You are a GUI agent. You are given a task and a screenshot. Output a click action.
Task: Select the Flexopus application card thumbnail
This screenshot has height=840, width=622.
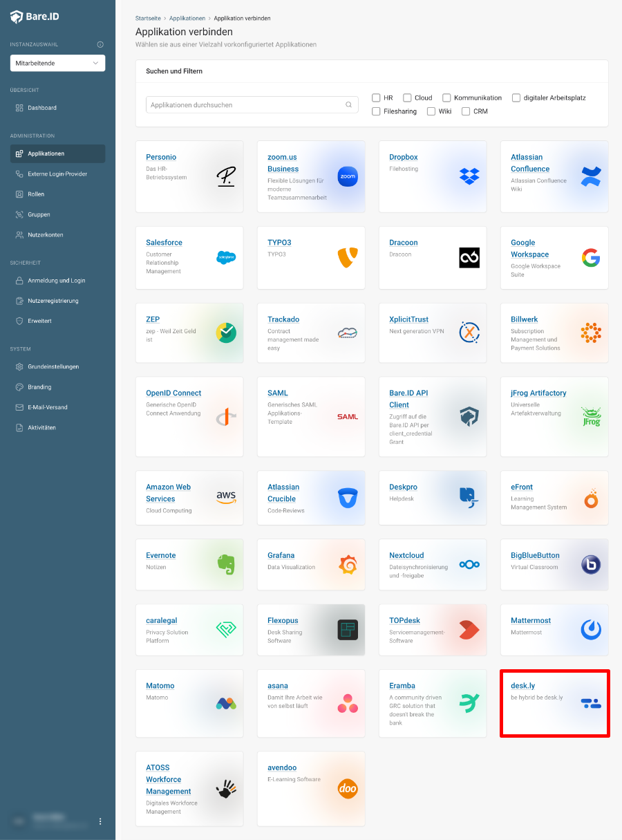pos(348,630)
